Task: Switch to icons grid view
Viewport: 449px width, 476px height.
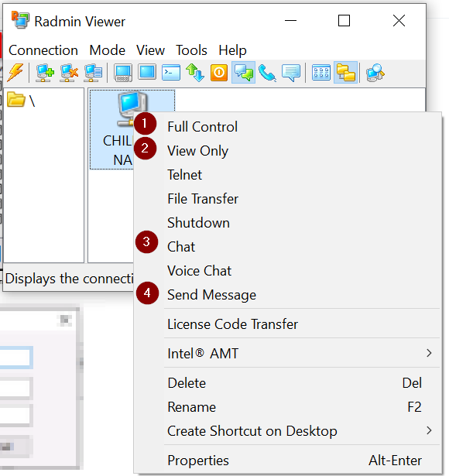Action: coord(321,73)
